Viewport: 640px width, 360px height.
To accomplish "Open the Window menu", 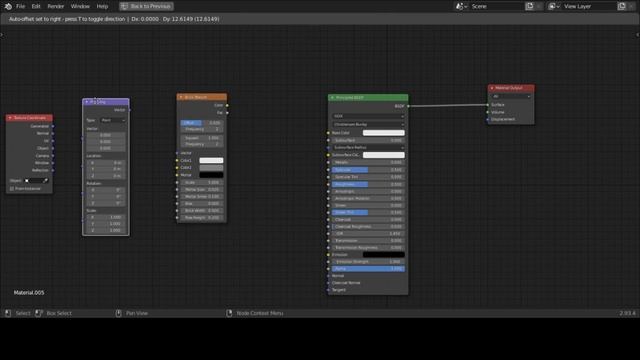I will (x=80, y=6).
